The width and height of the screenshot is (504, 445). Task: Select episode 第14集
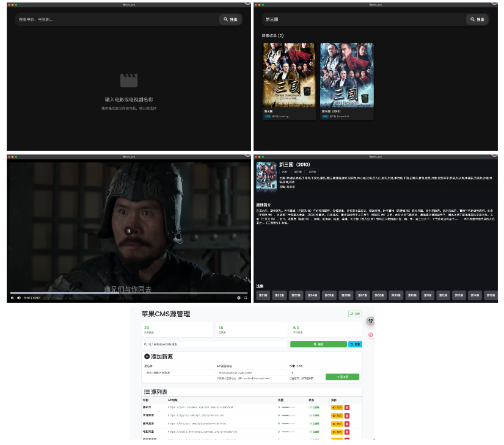pos(475,295)
